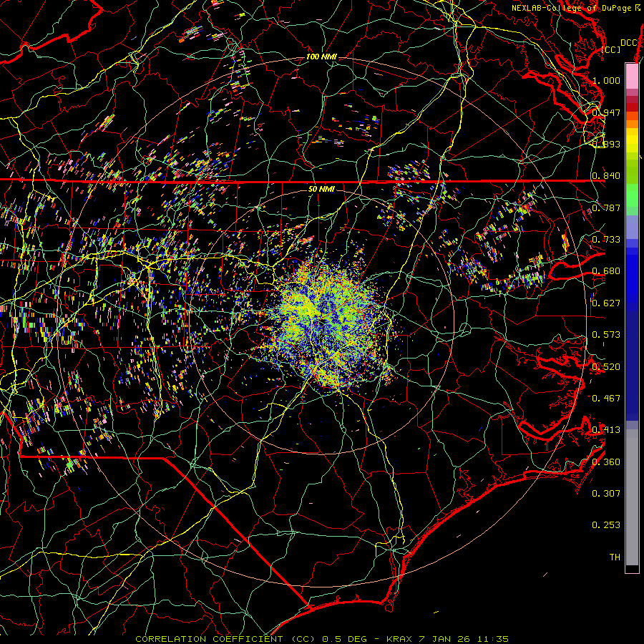Pick the lavender swatch near 0.733
The height and width of the screenshot is (644, 644).
click(632, 228)
